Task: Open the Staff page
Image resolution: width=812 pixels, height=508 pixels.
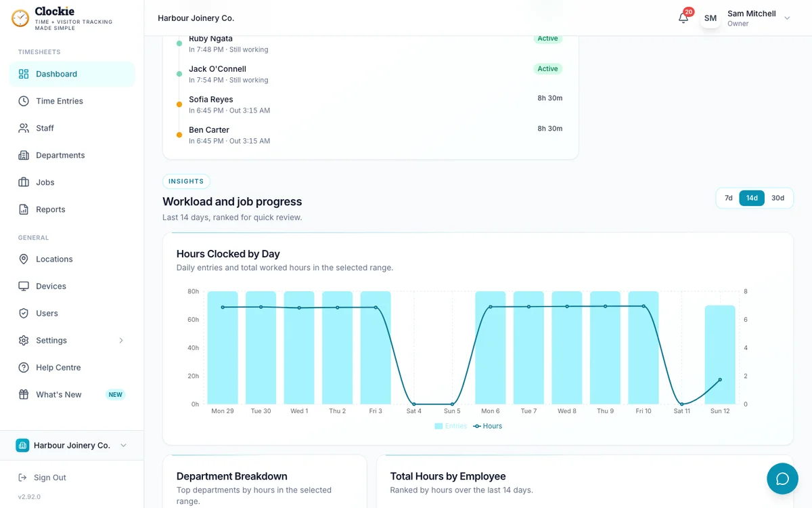Action: coord(72,128)
